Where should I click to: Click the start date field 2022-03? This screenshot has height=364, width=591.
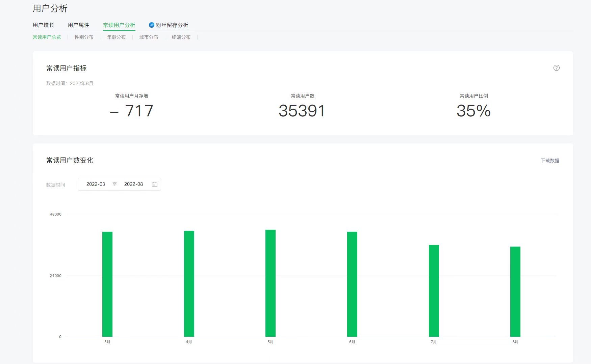[x=96, y=184]
